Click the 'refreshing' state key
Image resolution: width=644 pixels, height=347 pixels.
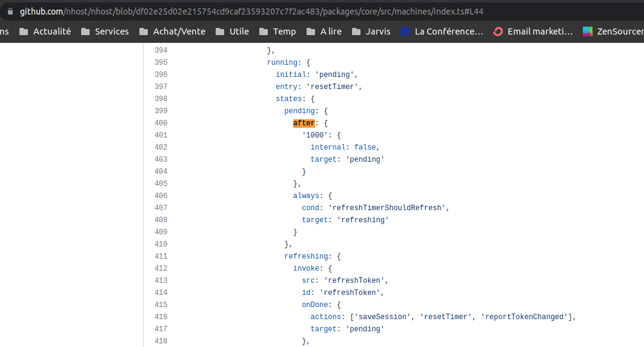306,256
